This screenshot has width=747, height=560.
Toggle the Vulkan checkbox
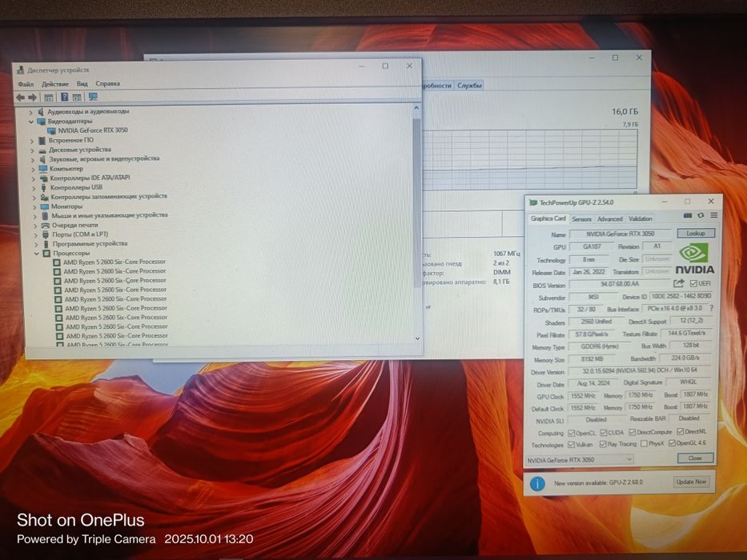coord(571,444)
